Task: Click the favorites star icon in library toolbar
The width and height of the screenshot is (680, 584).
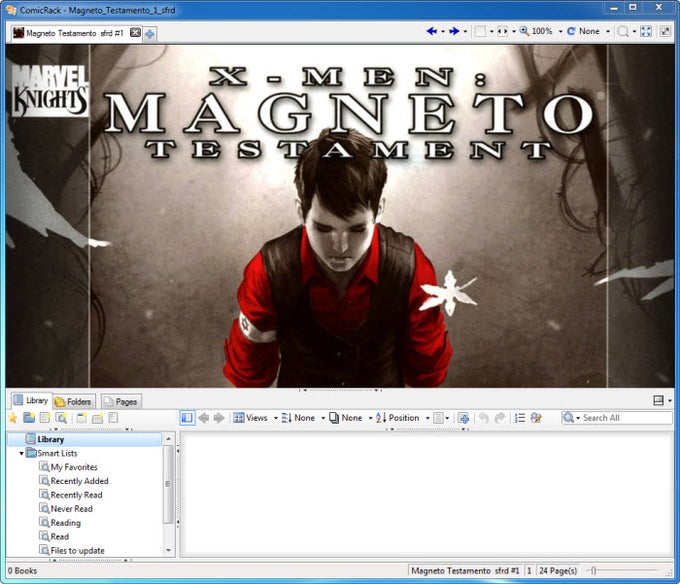Action: 13,418
